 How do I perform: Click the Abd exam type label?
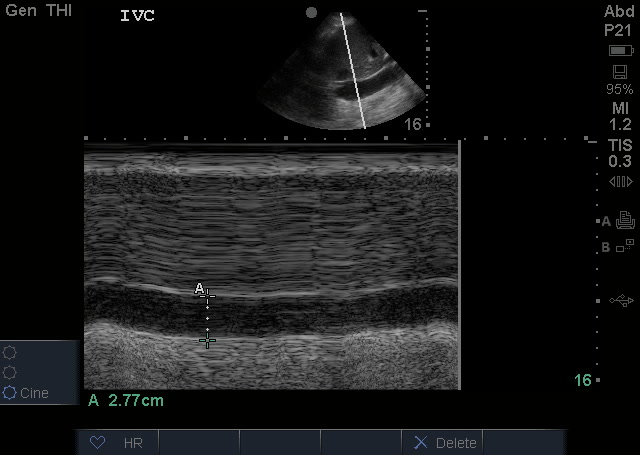619,11
